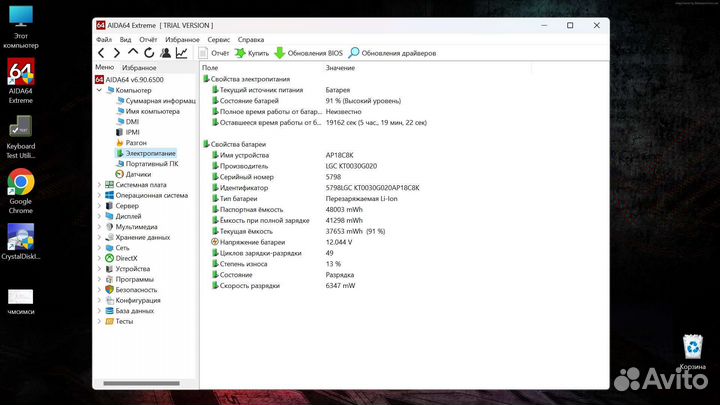Viewport: 720px width, 405px height.
Task: Click the Купить toolbar button
Action: pyautogui.click(x=252, y=53)
